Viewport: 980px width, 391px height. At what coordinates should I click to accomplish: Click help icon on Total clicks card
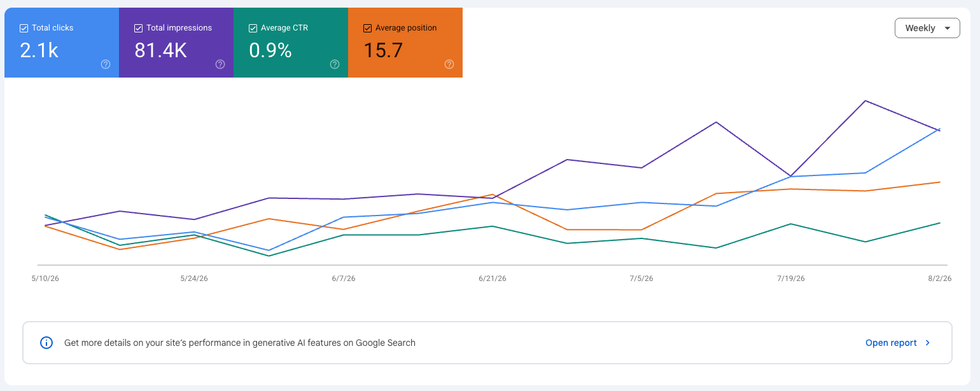click(x=106, y=64)
